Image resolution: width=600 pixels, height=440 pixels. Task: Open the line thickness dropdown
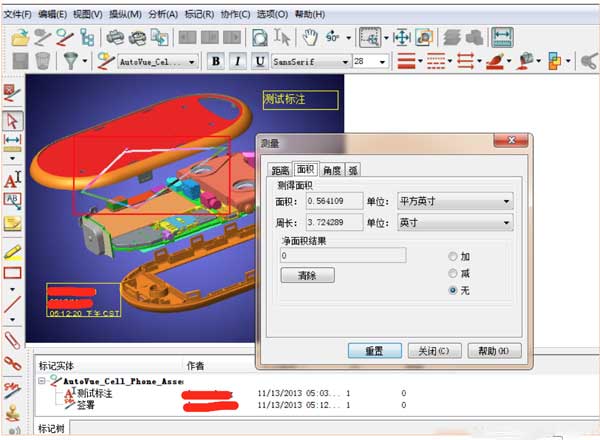pyautogui.click(x=420, y=61)
